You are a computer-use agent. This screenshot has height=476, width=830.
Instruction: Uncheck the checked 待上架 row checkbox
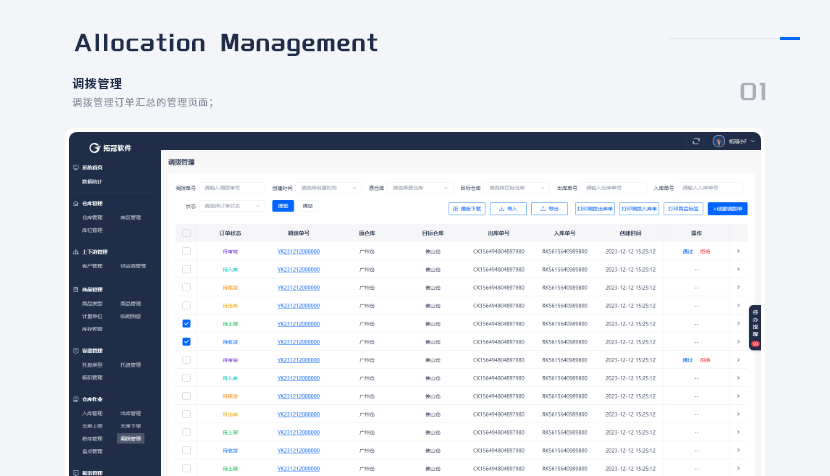click(186, 323)
